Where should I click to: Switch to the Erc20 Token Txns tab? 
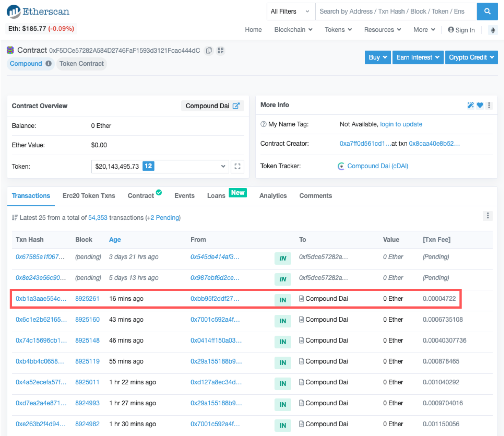(89, 196)
